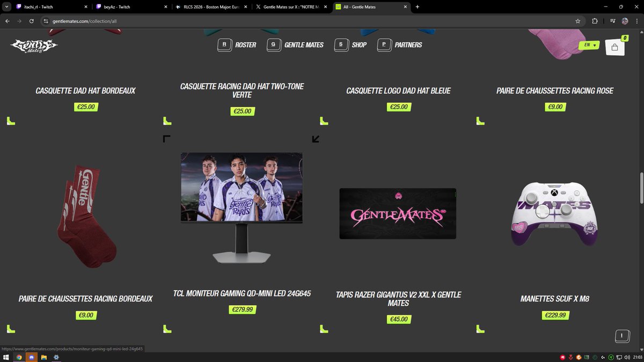Viewport: 644px width, 362px height.
Task: Close the Gentle Mates sur X tab
Action: click(x=325, y=7)
